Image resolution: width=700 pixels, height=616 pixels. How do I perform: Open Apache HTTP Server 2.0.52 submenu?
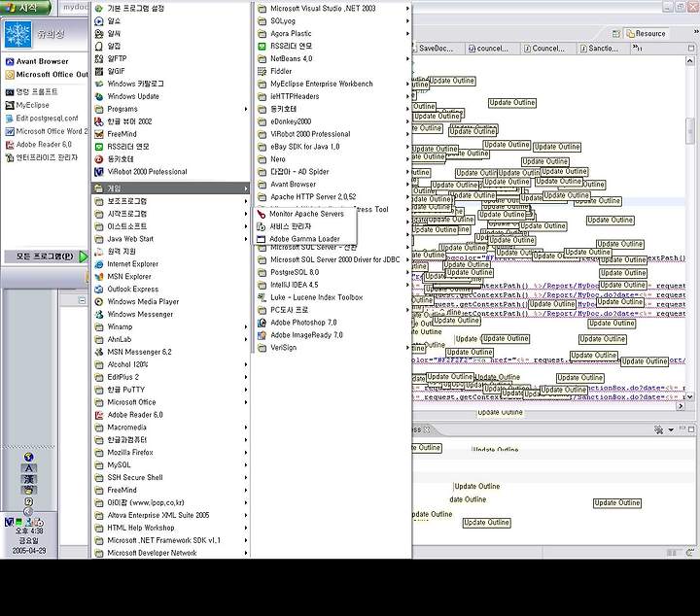pos(332,196)
